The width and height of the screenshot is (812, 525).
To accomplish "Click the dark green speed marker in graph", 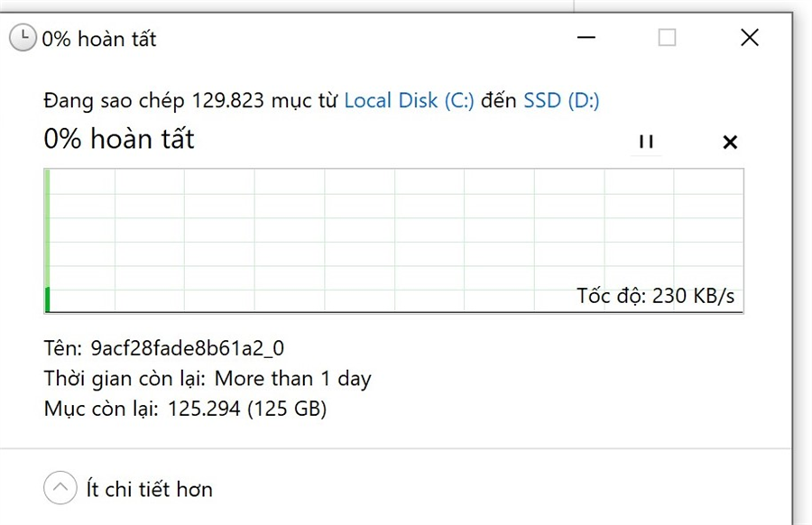I will [47, 299].
